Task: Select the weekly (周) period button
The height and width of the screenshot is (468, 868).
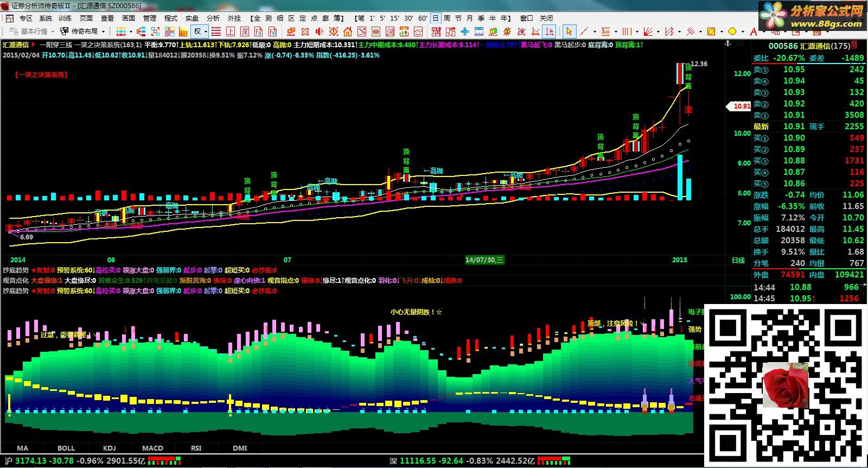Action: (447, 18)
